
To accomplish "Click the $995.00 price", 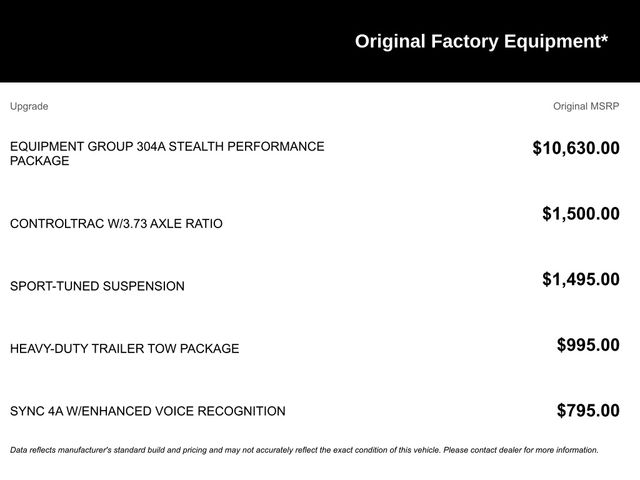I will pos(588,346).
